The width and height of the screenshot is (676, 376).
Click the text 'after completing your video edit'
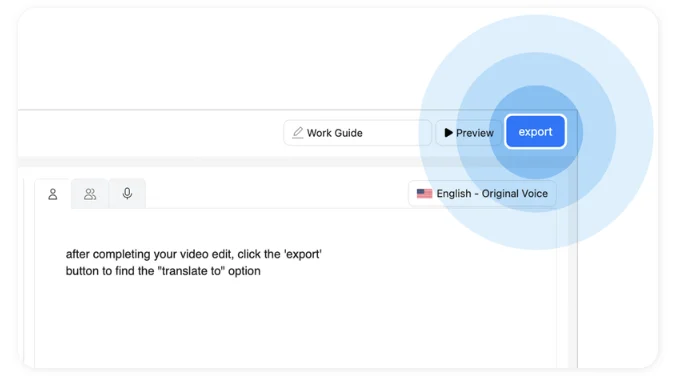[x=150, y=254]
